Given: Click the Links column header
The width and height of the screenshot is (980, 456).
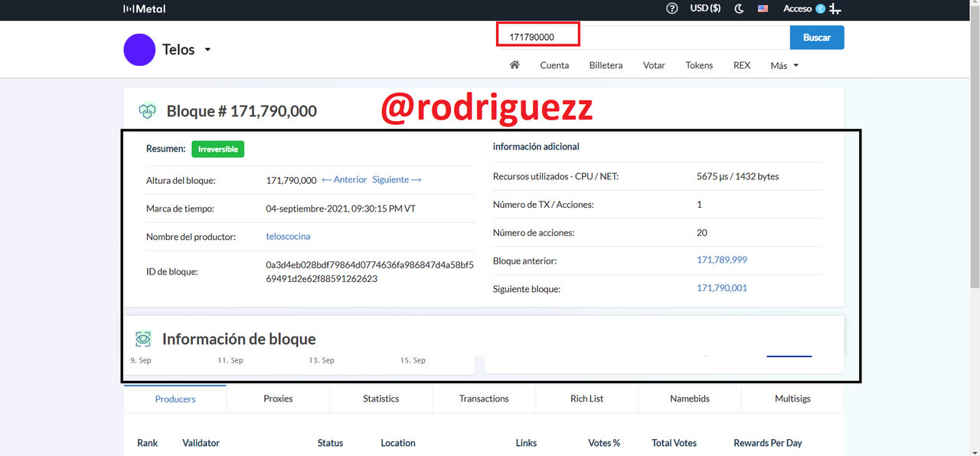Looking at the screenshot, I should click(x=526, y=443).
